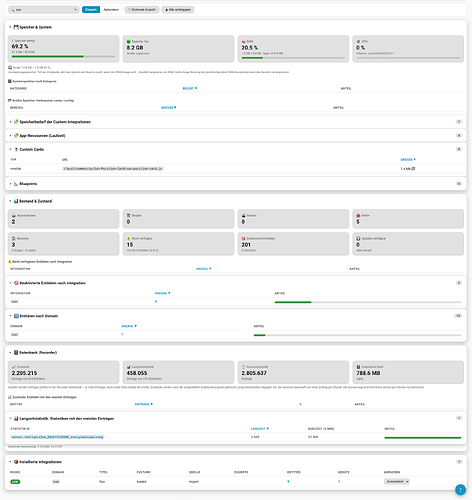The height and width of the screenshot is (500, 472).
Task: Click the share bar of deactivated 'sun' integration
Action: tap(368, 302)
